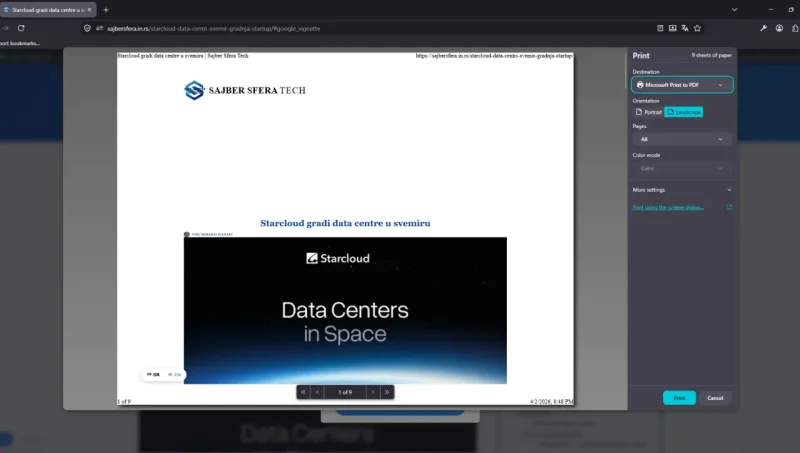This screenshot has height=453, width=800.
Task: Click the address bar URL
Action: click(x=214, y=29)
